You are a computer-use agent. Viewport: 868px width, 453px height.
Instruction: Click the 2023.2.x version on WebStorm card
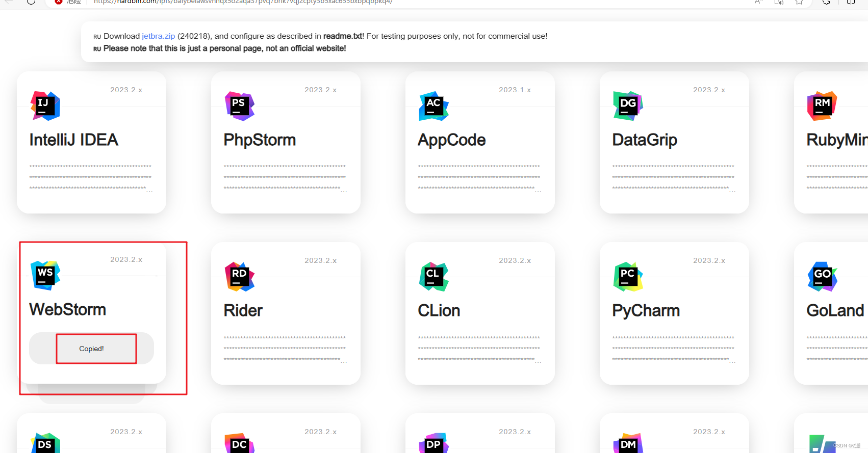tap(126, 259)
